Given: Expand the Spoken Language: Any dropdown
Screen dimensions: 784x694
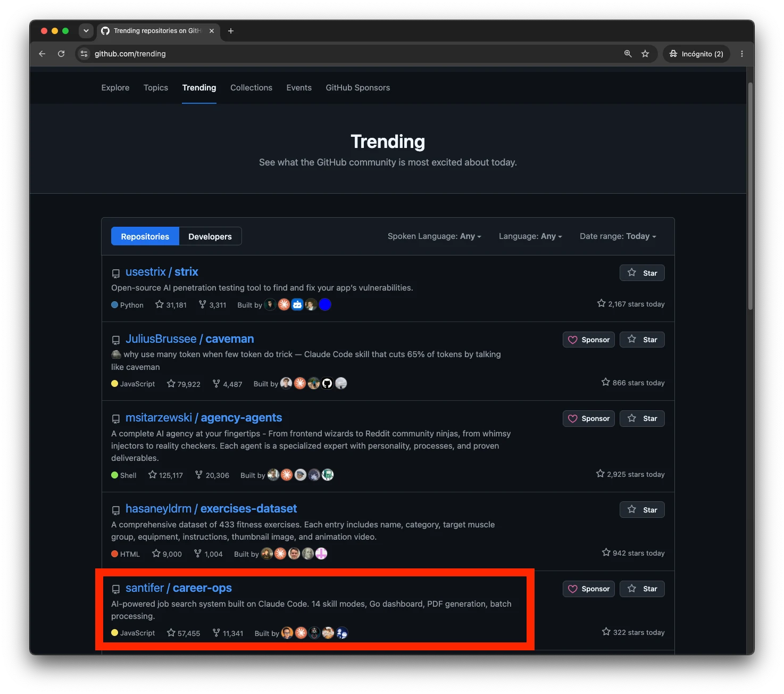Looking at the screenshot, I should (x=434, y=236).
